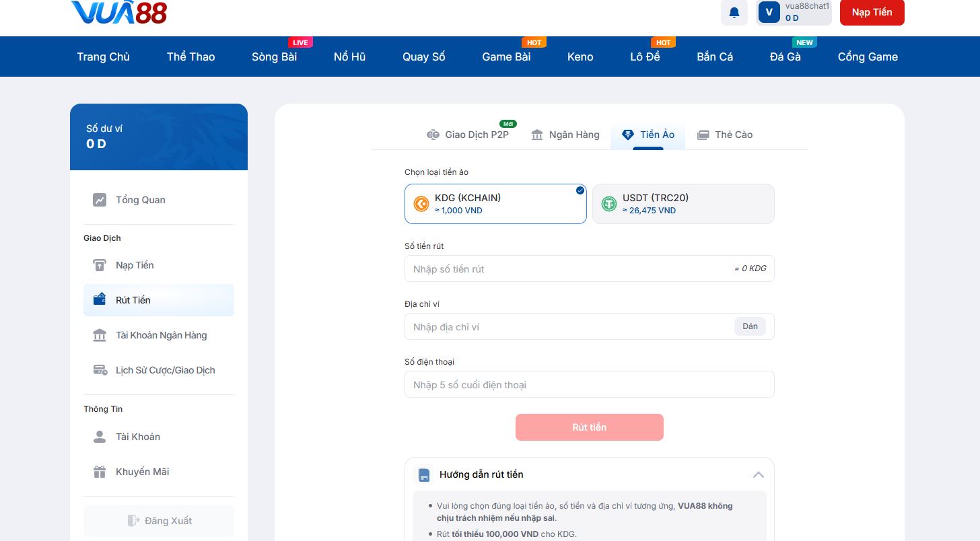Click the Nạp Tiền sidebar icon
Screen dimensions: 980x541
[100, 265]
